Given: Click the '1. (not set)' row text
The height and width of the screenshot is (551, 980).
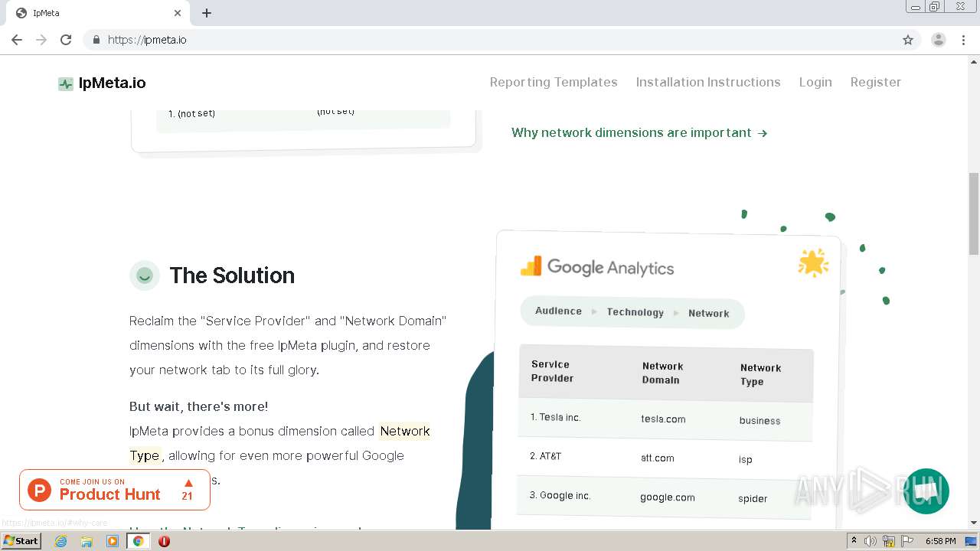Looking at the screenshot, I should pyautogui.click(x=191, y=113).
